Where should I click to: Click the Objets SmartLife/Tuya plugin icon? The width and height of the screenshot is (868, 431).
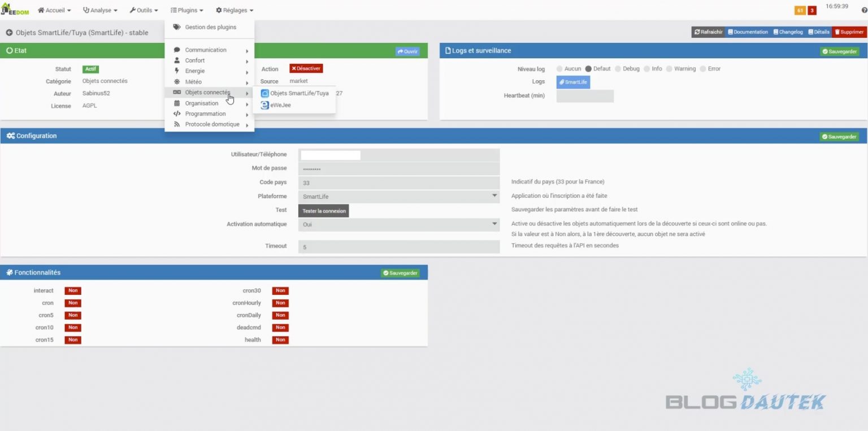pyautogui.click(x=264, y=93)
